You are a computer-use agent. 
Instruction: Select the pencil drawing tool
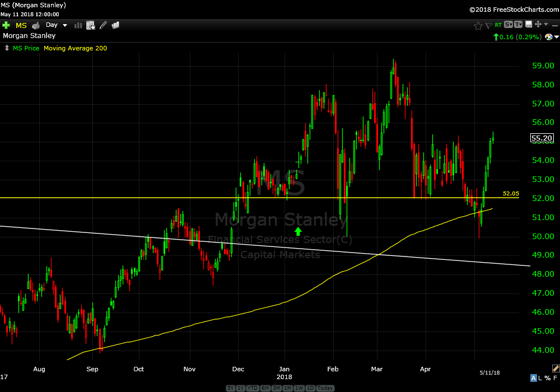[102, 25]
